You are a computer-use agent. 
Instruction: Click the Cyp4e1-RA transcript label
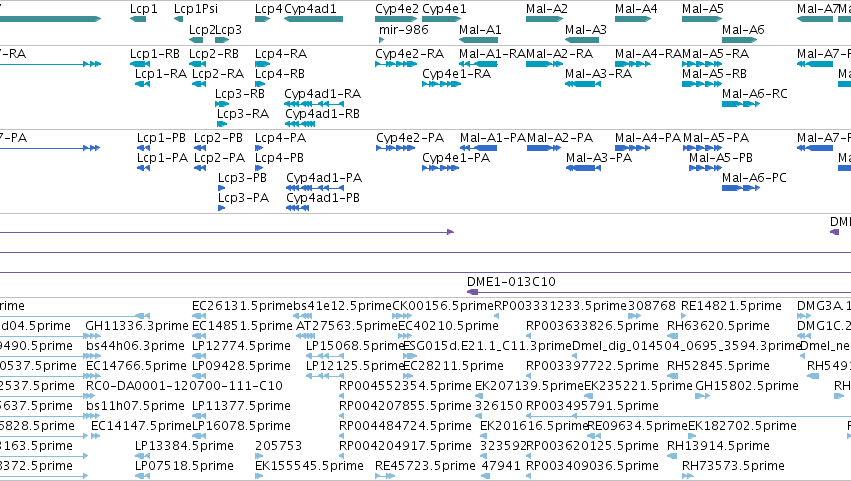click(x=456, y=73)
